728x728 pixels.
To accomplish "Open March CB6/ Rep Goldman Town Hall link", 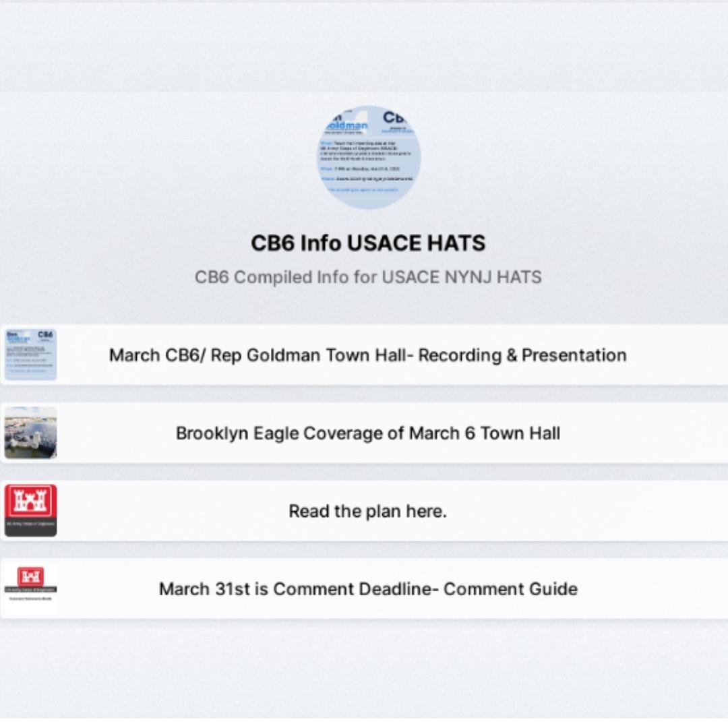I will click(364, 355).
